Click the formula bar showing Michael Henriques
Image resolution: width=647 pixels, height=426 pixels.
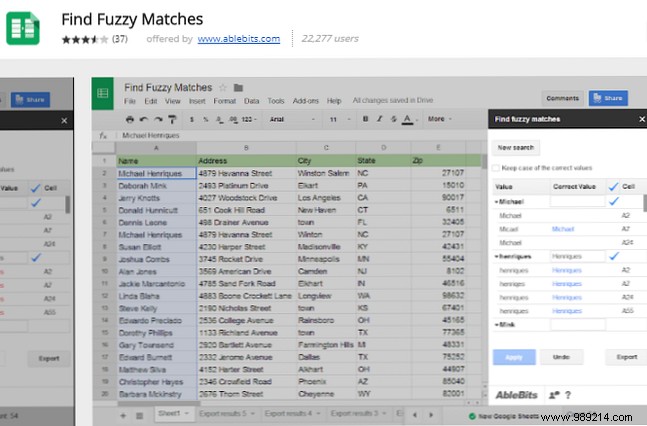(301, 135)
